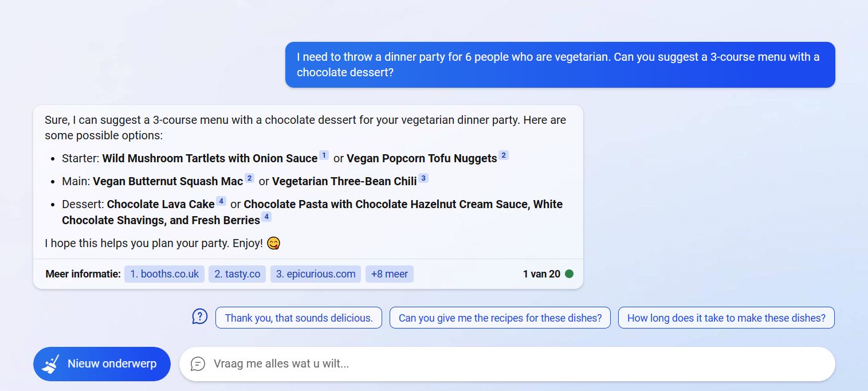
Task: Start a new topic with Nieuw onderwerp
Action: coord(102,364)
